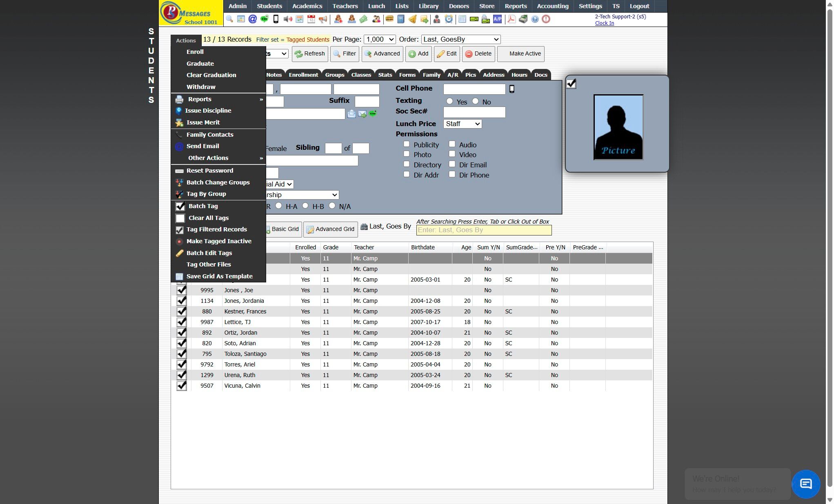
Task: Select Yes for Texting
Action: pyautogui.click(x=449, y=101)
